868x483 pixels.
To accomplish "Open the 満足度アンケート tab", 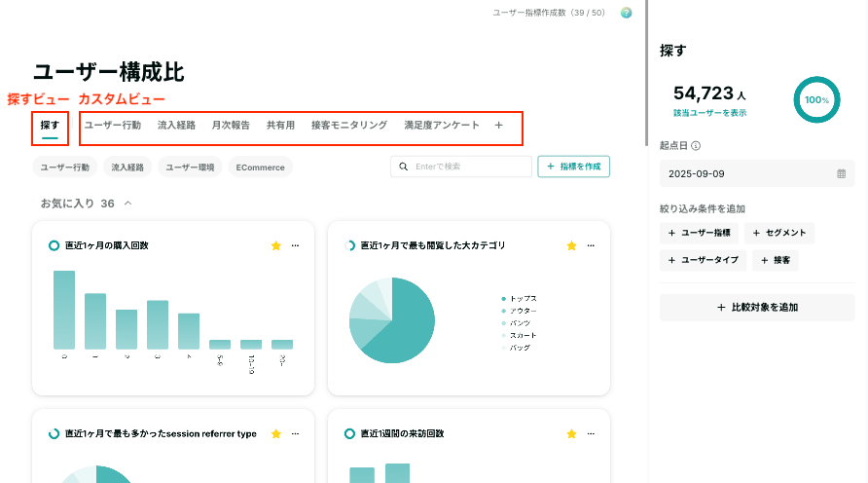I will (442, 126).
